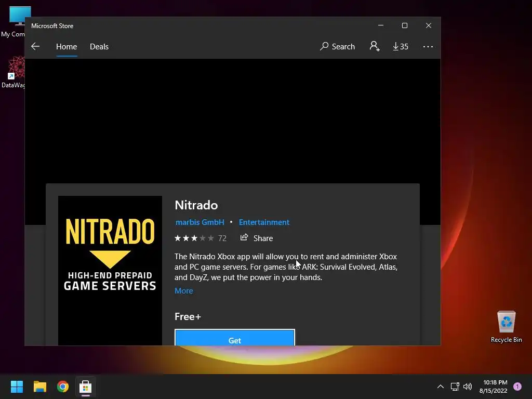
Task: Click the Nitrado app title
Action: pyautogui.click(x=196, y=205)
